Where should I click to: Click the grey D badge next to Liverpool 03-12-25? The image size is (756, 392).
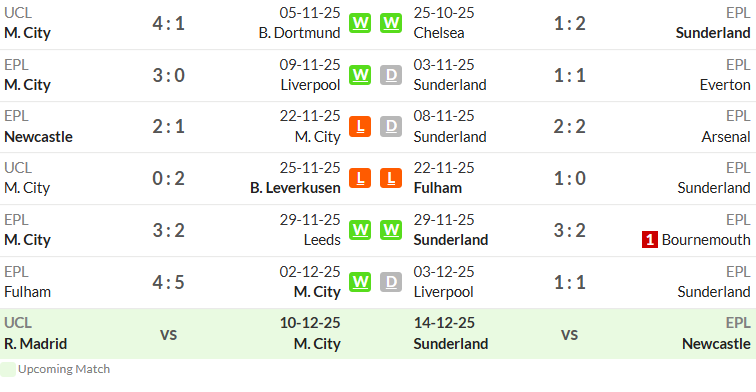tap(391, 283)
